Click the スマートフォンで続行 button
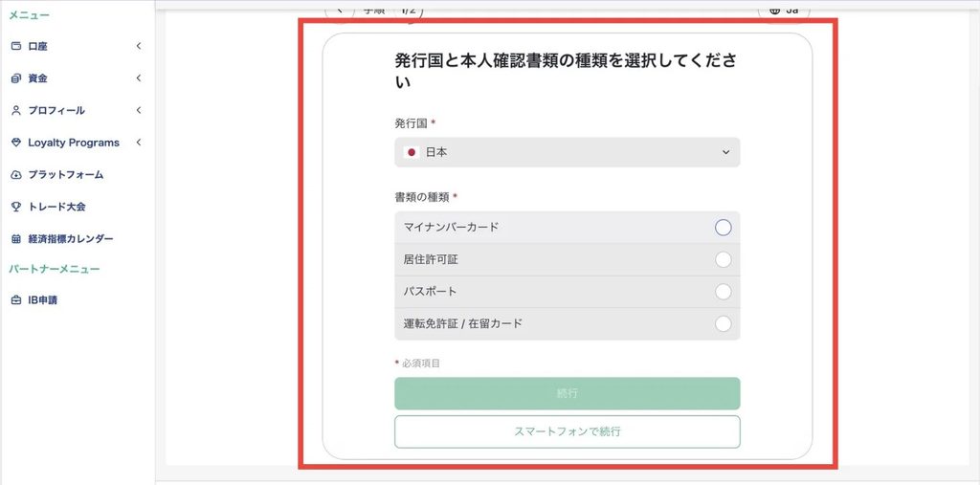Screen dimensions: 980x485 coord(568,431)
